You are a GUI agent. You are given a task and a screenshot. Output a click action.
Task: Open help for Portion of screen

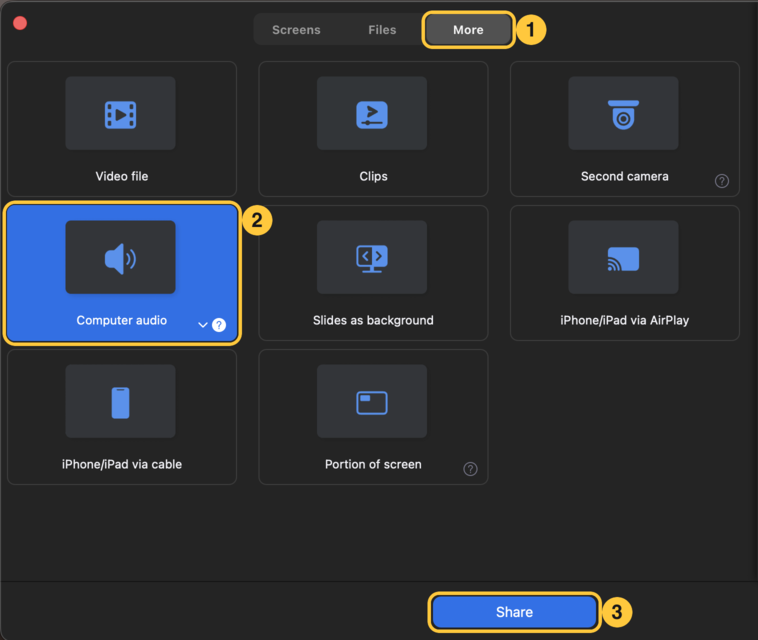(x=470, y=469)
